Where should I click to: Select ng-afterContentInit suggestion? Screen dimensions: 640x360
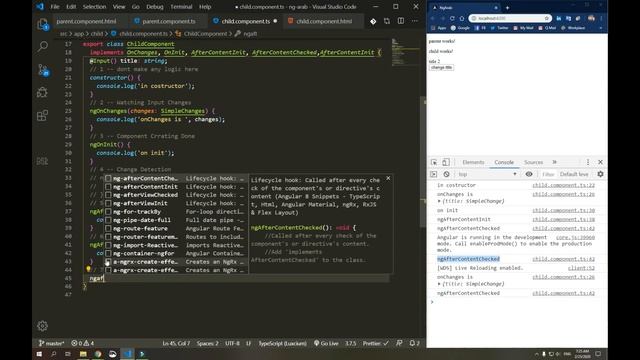176,187
